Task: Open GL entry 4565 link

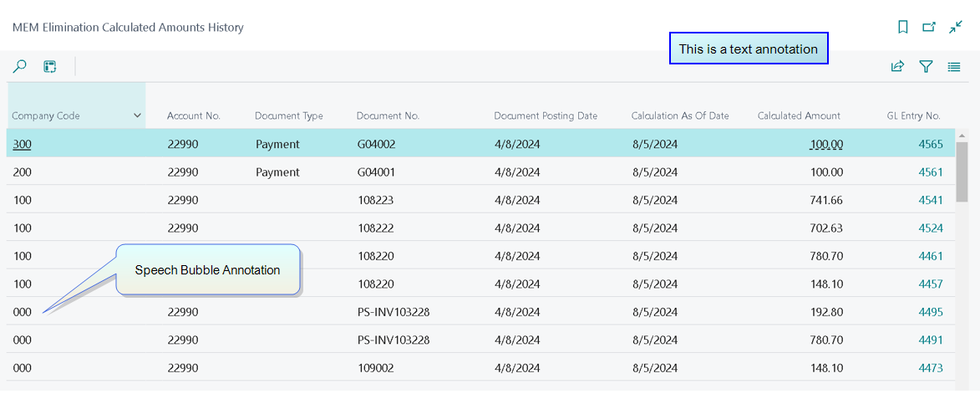Action: (931, 145)
